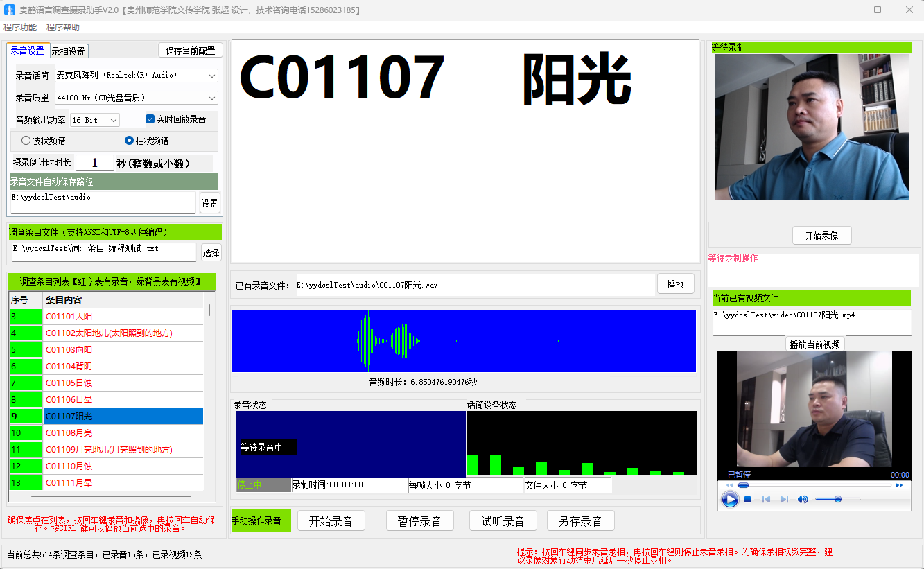
Task: Click the 开始录音 button
Action: point(331,521)
